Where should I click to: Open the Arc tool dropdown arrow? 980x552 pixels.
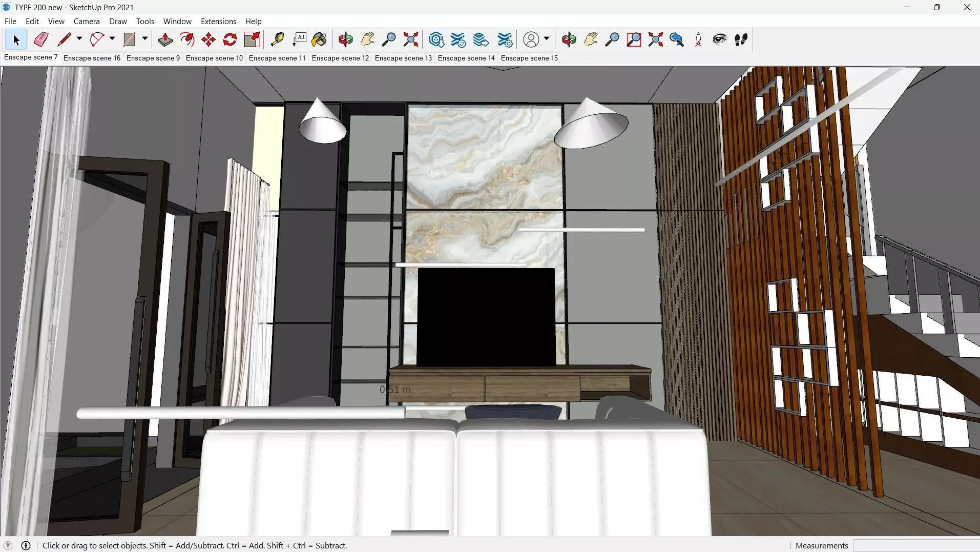tap(112, 39)
